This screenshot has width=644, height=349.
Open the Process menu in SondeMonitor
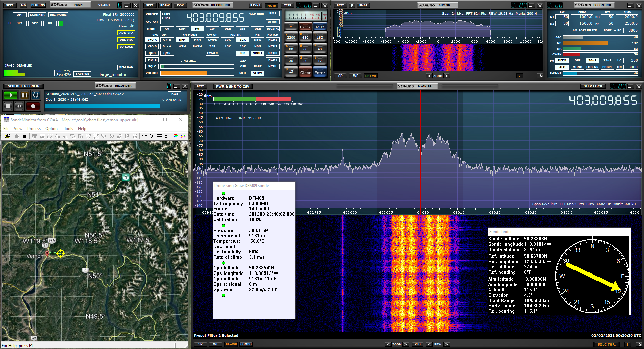coord(34,129)
